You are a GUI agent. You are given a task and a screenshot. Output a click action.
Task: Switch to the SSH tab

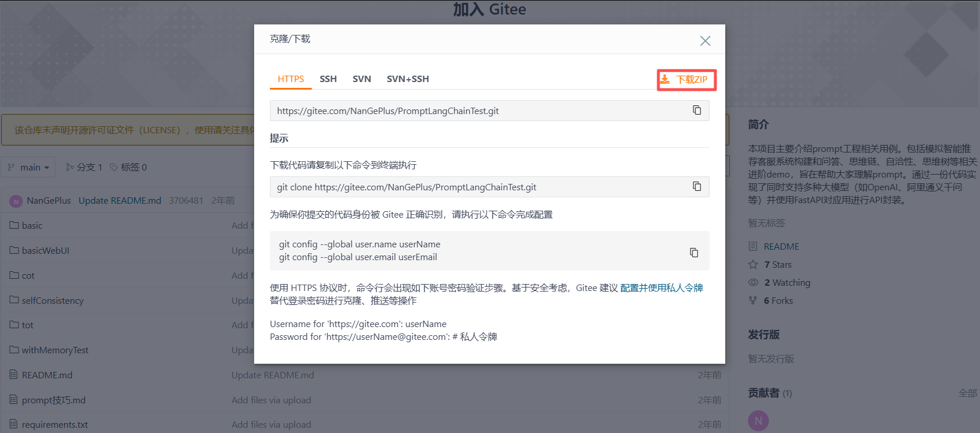(x=328, y=79)
